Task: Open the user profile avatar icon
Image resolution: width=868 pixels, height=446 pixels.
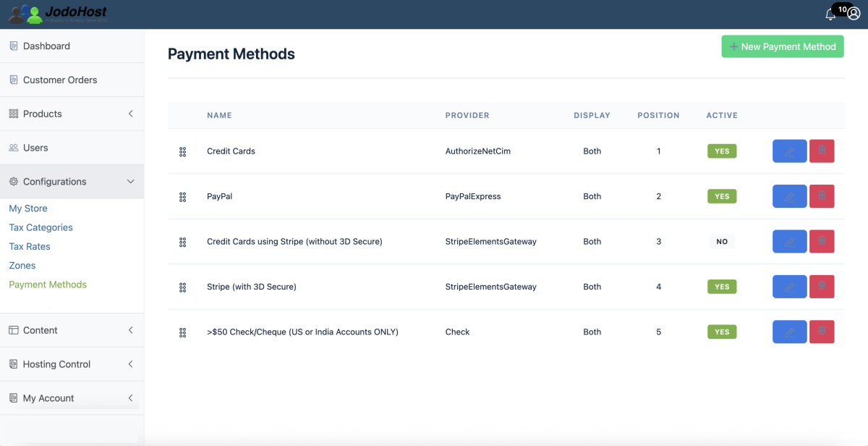Action: click(x=854, y=14)
